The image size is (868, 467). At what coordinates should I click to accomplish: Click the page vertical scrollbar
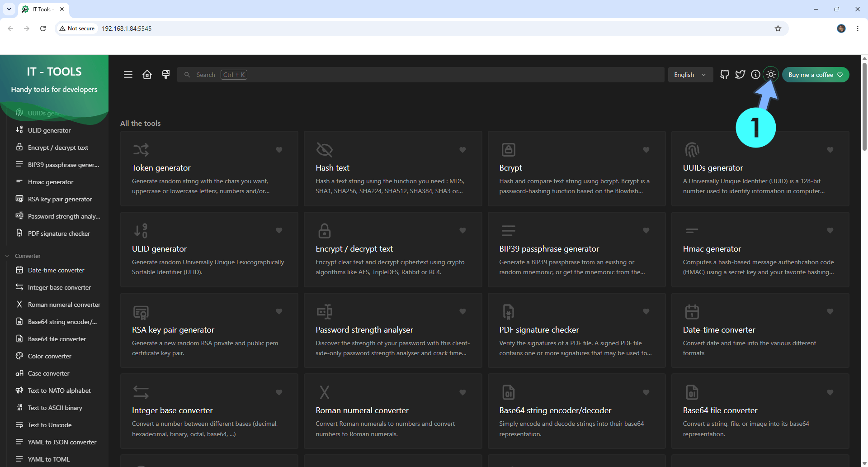click(x=864, y=106)
